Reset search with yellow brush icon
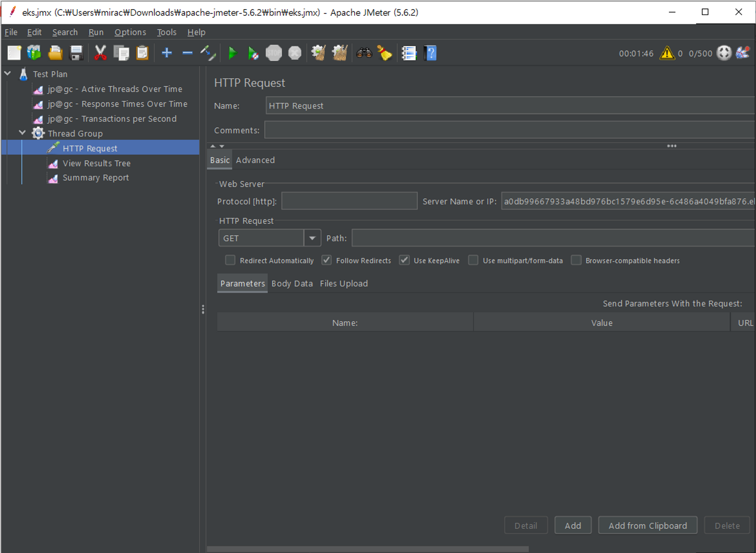 pos(385,53)
